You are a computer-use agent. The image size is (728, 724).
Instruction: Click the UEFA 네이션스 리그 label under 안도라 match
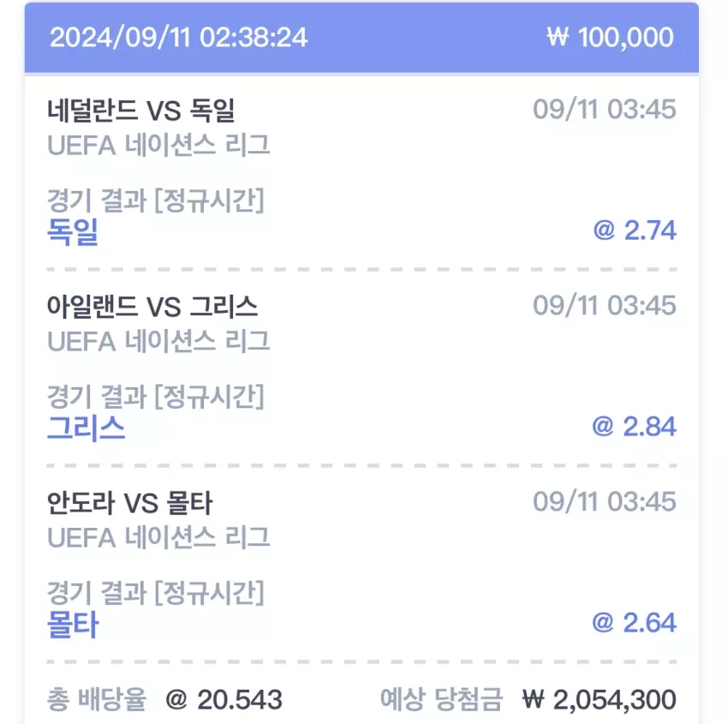pos(158,538)
